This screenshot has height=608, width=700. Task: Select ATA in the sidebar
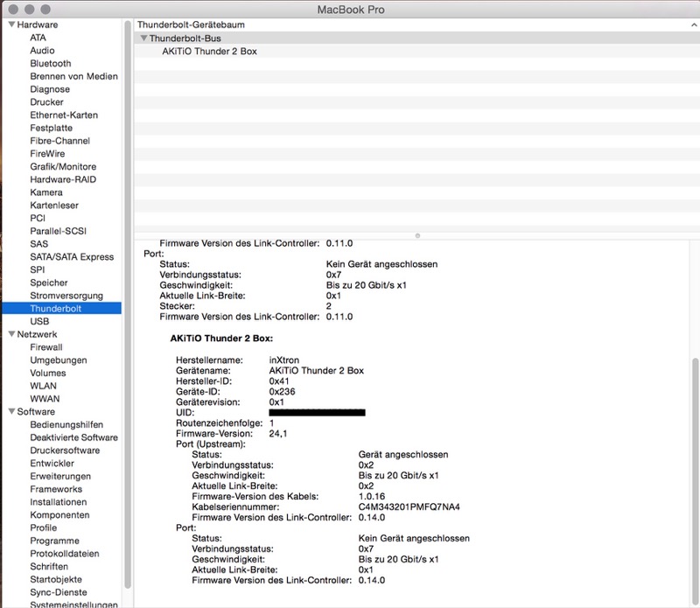tap(38, 38)
